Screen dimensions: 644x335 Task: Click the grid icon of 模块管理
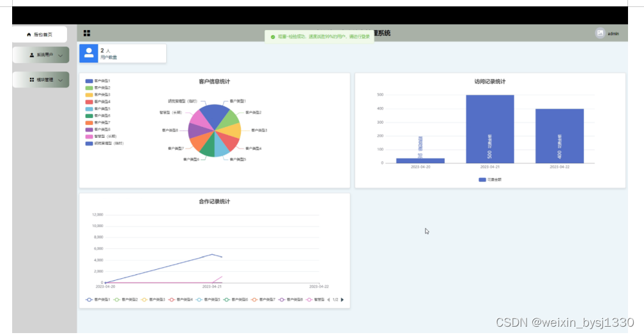coord(32,80)
